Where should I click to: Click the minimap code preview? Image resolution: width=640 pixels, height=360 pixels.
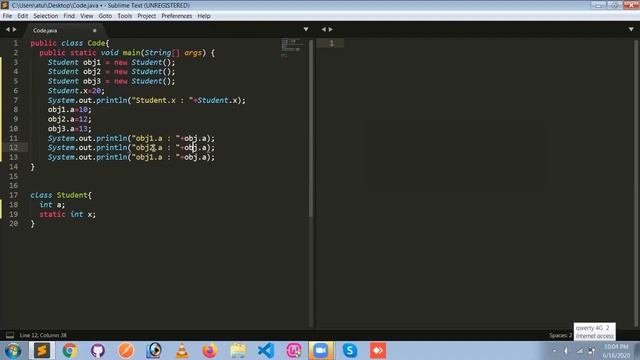coord(292,47)
